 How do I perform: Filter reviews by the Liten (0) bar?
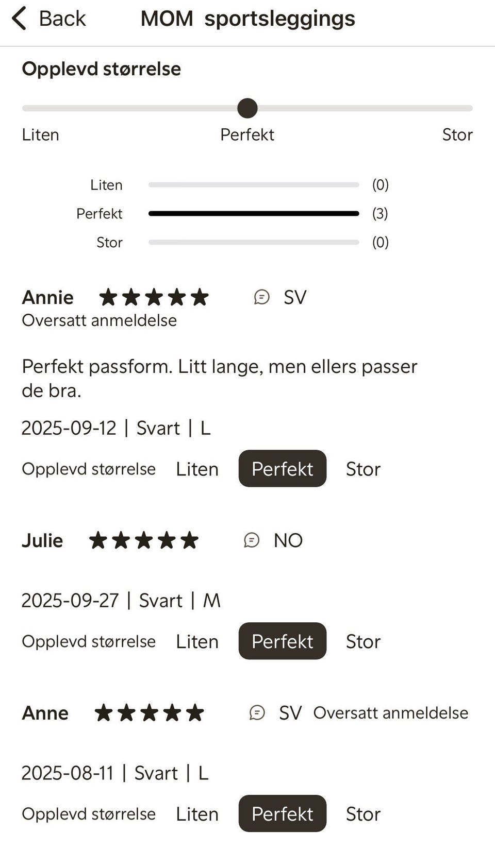tap(253, 184)
